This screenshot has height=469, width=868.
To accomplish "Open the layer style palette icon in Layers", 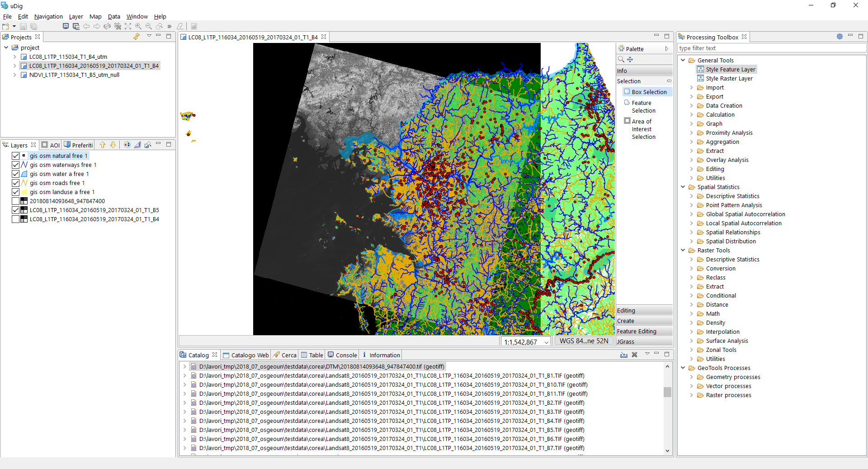I will [x=127, y=145].
